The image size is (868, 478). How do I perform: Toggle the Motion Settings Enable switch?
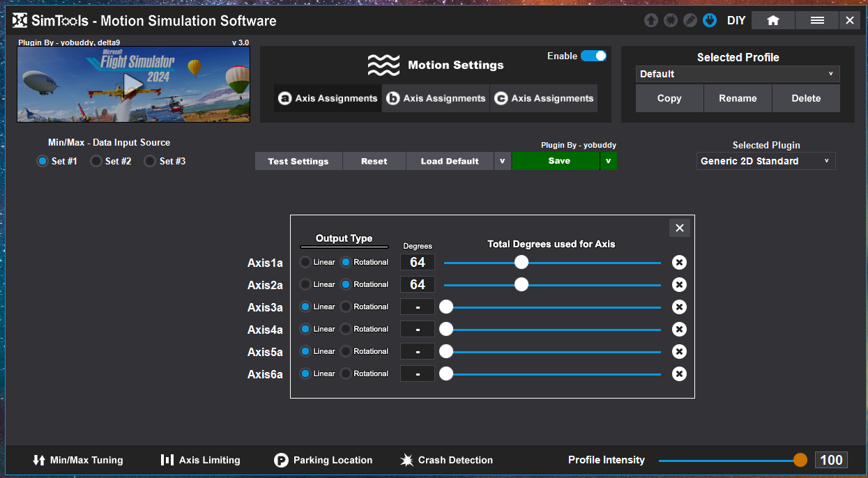coord(593,56)
